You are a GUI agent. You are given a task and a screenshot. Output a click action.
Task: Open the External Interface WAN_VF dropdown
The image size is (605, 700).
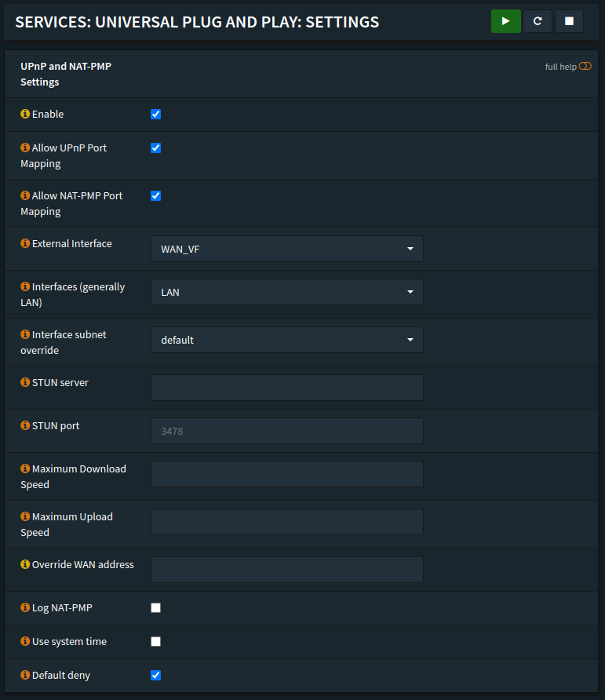pyautogui.click(x=287, y=249)
